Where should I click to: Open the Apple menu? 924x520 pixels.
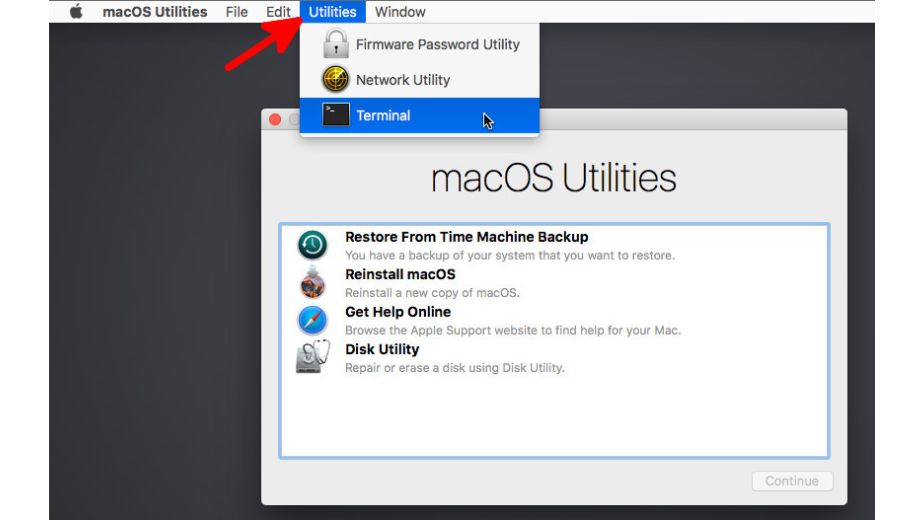point(76,12)
